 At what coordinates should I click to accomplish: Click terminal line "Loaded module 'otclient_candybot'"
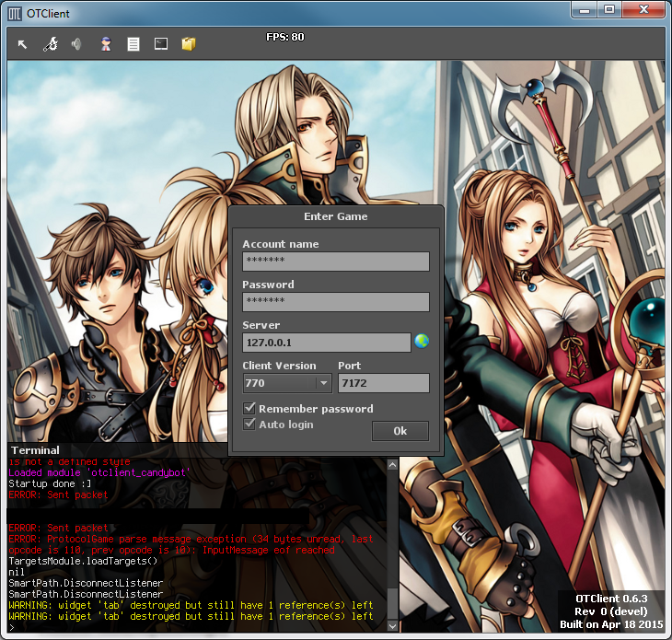click(x=99, y=472)
